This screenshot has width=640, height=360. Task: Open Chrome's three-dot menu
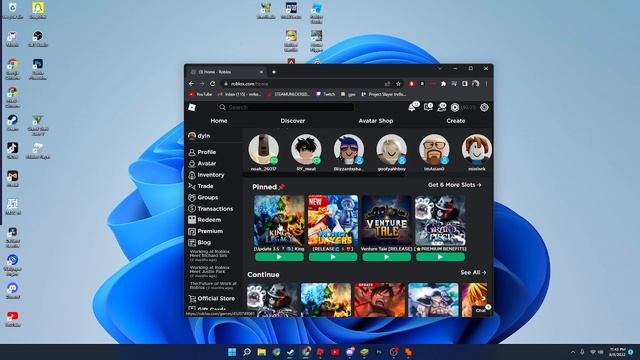486,84
